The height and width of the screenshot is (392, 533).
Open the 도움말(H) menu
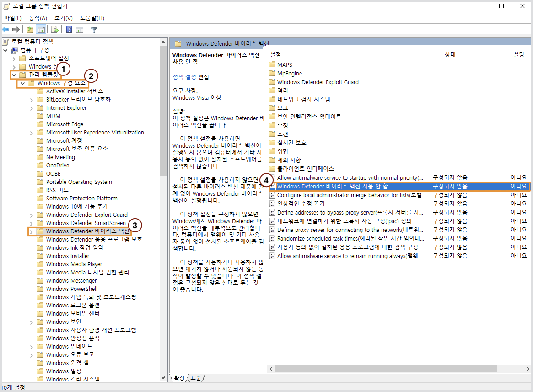point(92,18)
